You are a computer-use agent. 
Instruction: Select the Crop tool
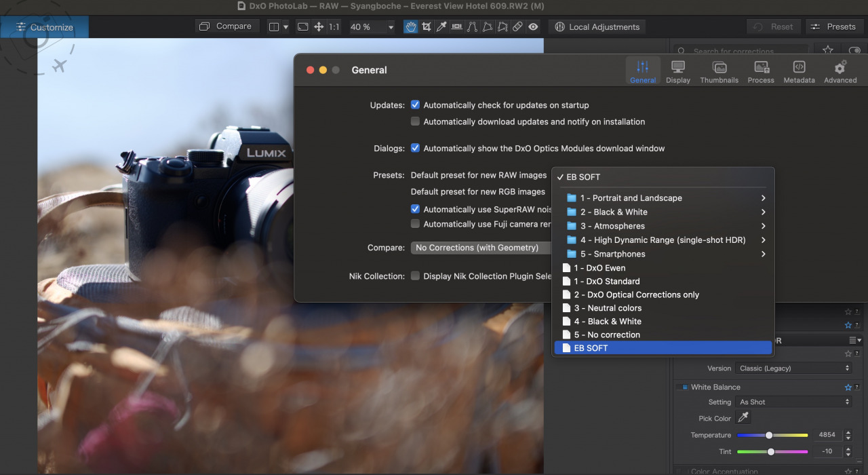tap(426, 26)
